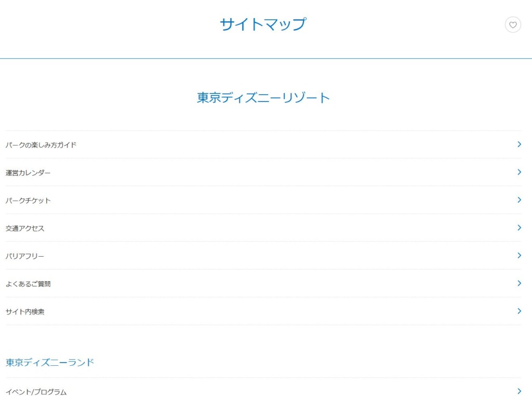Screen dimensions: 532x396
Task: Click chevron arrow beside 運営カレンダー
Action: tap(519, 172)
